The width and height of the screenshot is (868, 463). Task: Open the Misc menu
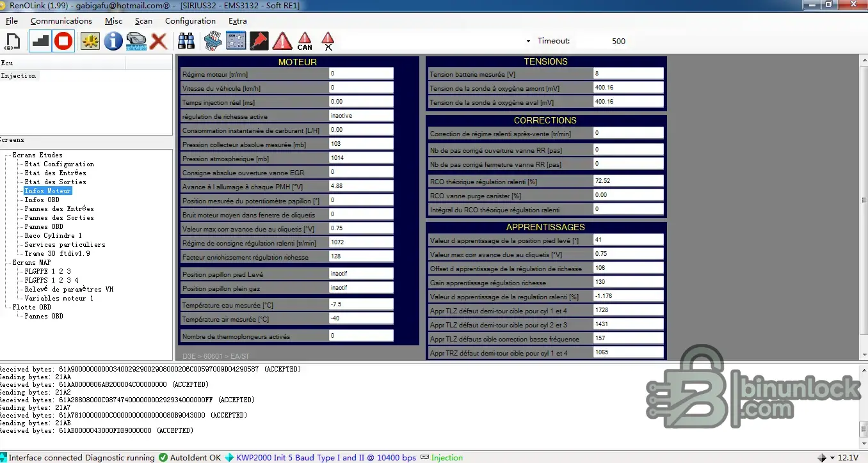[113, 21]
